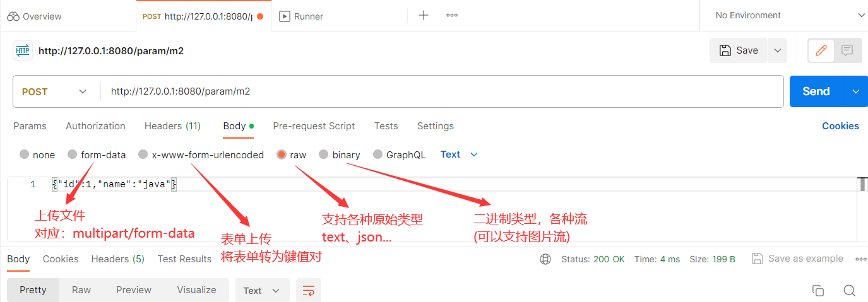The width and height of the screenshot is (868, 302).
Task: Open the Settings tab
Action: tap(435, 126)
